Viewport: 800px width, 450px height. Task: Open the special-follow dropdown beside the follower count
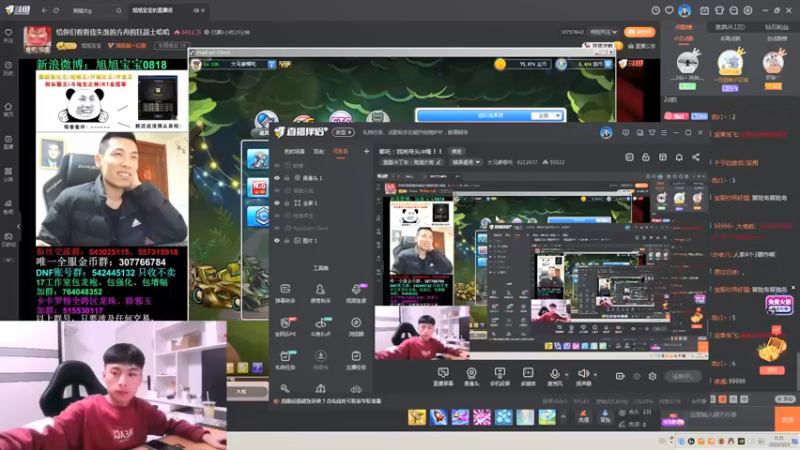pyautogui.click(x=604, y=32)
